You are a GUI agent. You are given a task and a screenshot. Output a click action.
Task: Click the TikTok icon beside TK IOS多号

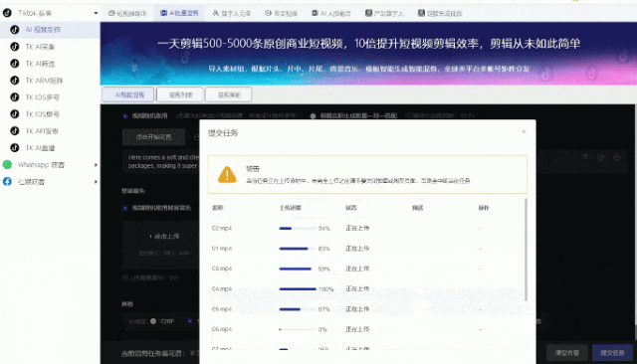pyautogui.click(x=15, y=97)
